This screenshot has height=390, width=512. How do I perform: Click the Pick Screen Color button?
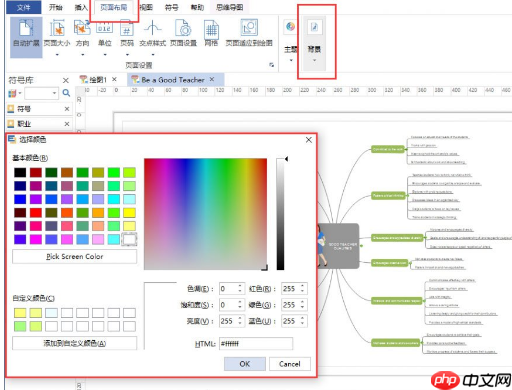coord(74,256)
